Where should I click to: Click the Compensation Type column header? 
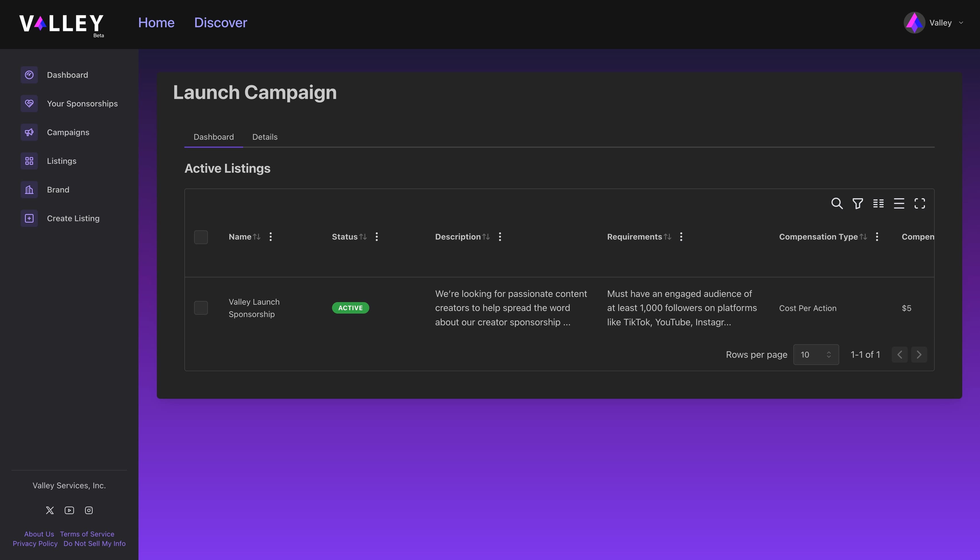818,237
